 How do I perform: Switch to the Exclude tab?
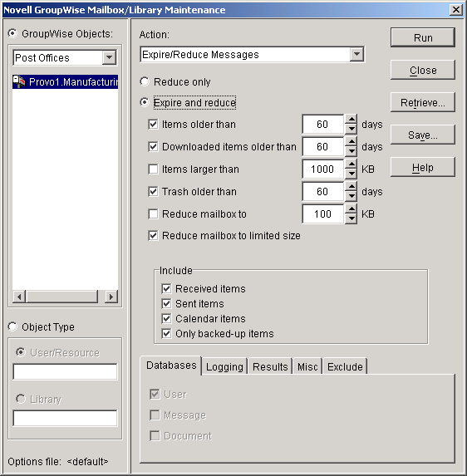click(345, 366)
